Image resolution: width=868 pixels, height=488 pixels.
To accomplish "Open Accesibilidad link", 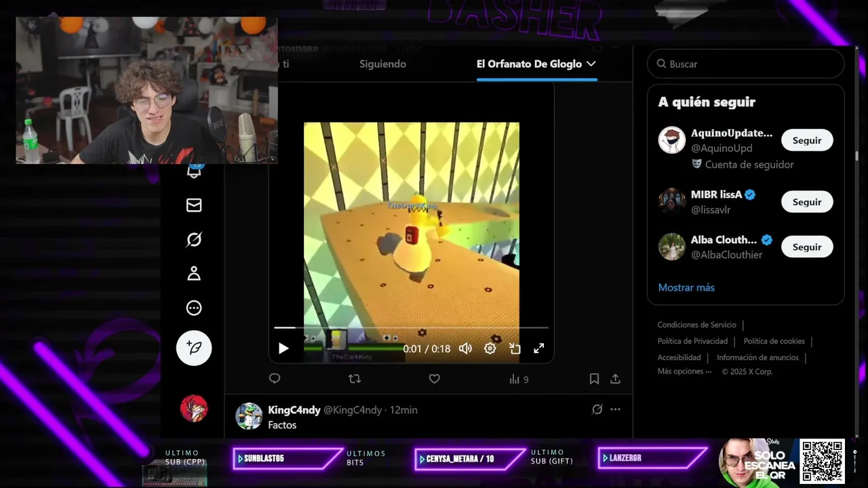I will point(679,357).
